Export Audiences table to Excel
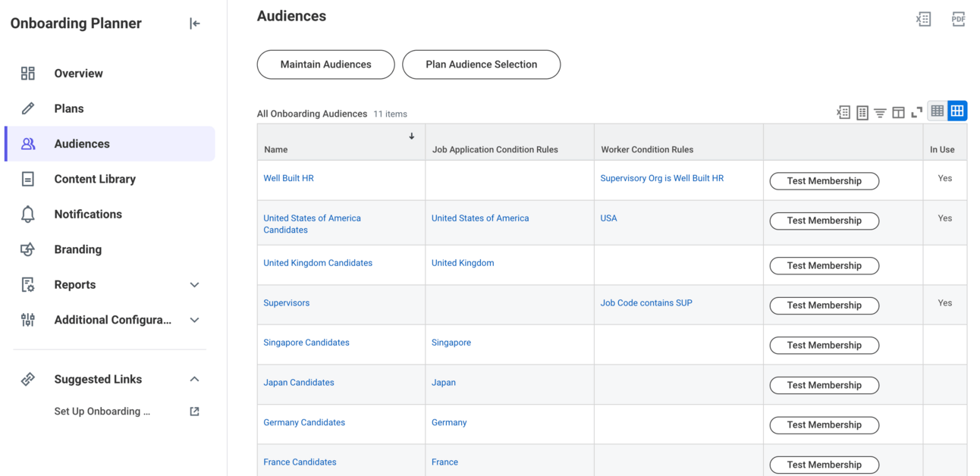The height and width of the screenshot is (476, 980). point(843,113)
